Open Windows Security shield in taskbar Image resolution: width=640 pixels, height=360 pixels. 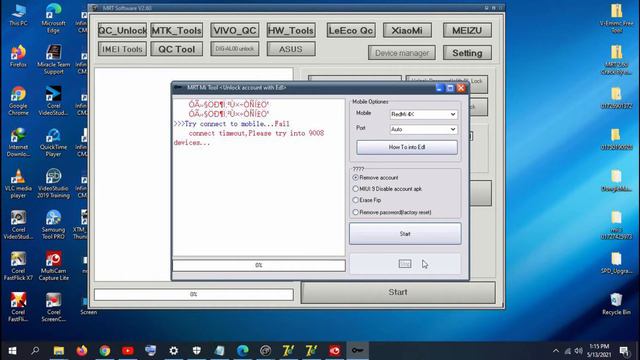tap(197, 351)
